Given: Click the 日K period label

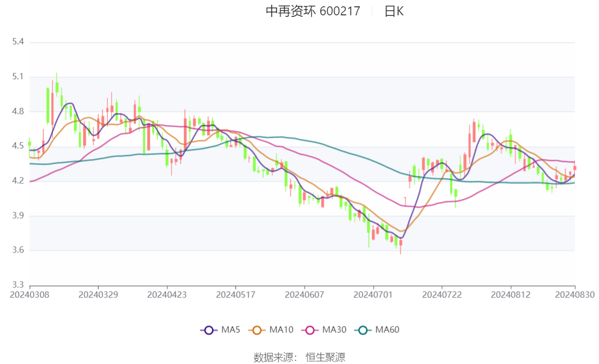Looking at the screenshot, I should click(394, 11).
